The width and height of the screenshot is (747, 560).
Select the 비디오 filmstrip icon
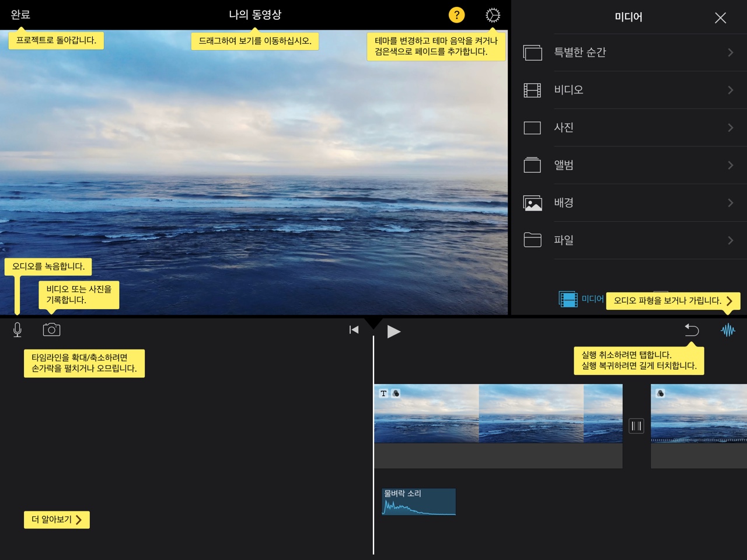532,90
